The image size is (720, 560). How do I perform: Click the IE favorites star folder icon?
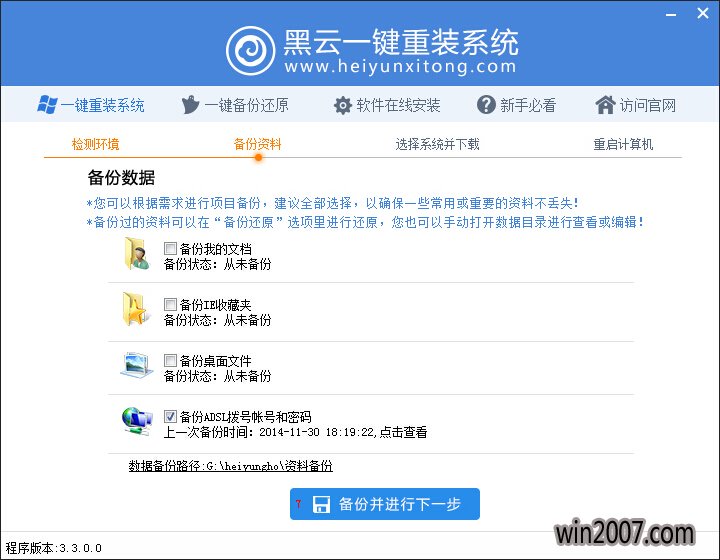click(x=136, y=309)
